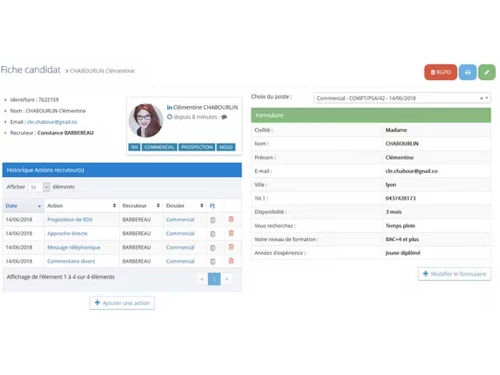Click the RH tag
This screenshot has height=375, width=500.
click(x=134, y=147)
